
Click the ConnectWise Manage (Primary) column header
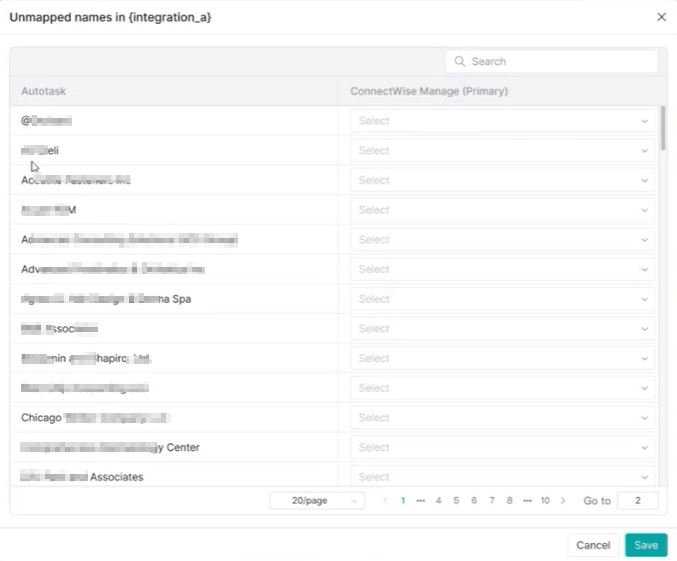tap(429, 91)
